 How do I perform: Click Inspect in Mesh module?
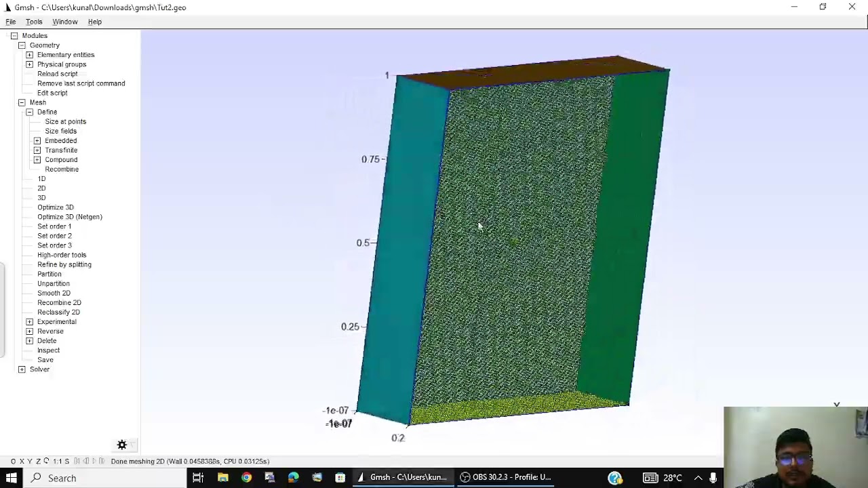pyautogui.click(x=48, y=350)
